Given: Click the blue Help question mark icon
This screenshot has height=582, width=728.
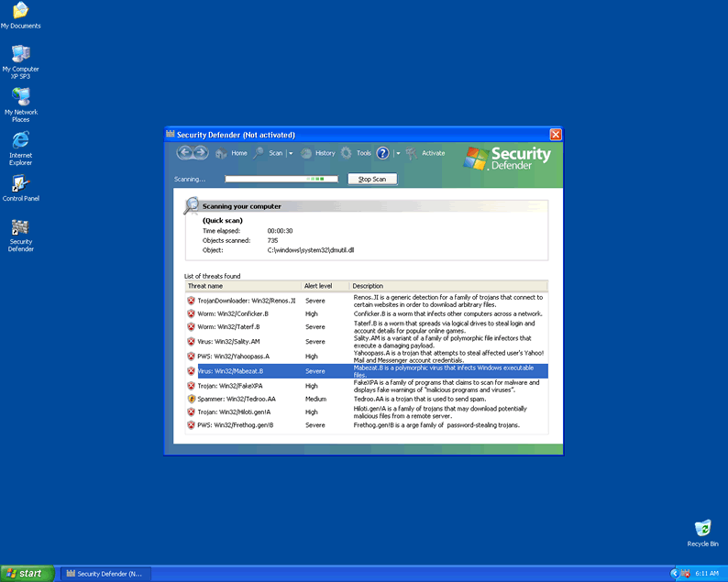Looking at the screenshot, I should coord(382,153).
